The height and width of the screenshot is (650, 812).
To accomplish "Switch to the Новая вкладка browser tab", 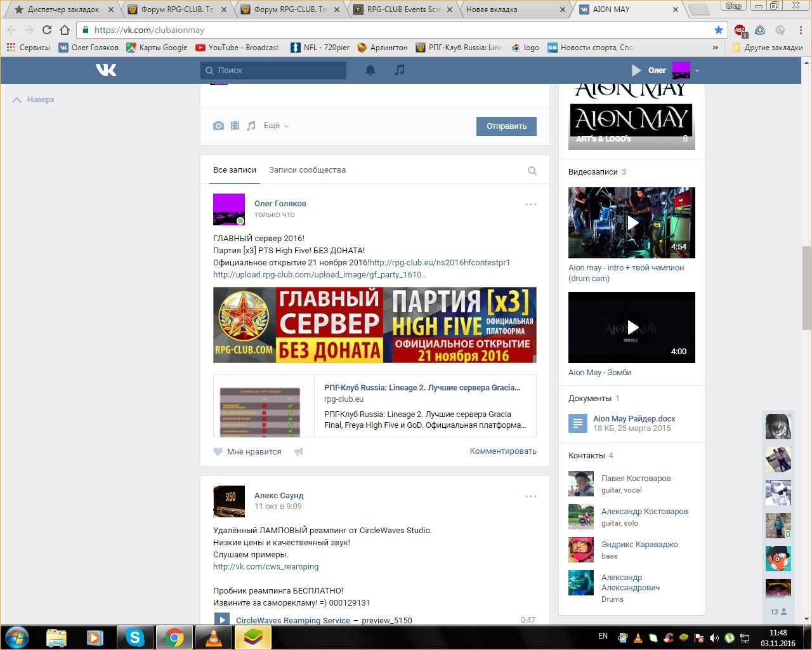I will (x=515, y=10).
